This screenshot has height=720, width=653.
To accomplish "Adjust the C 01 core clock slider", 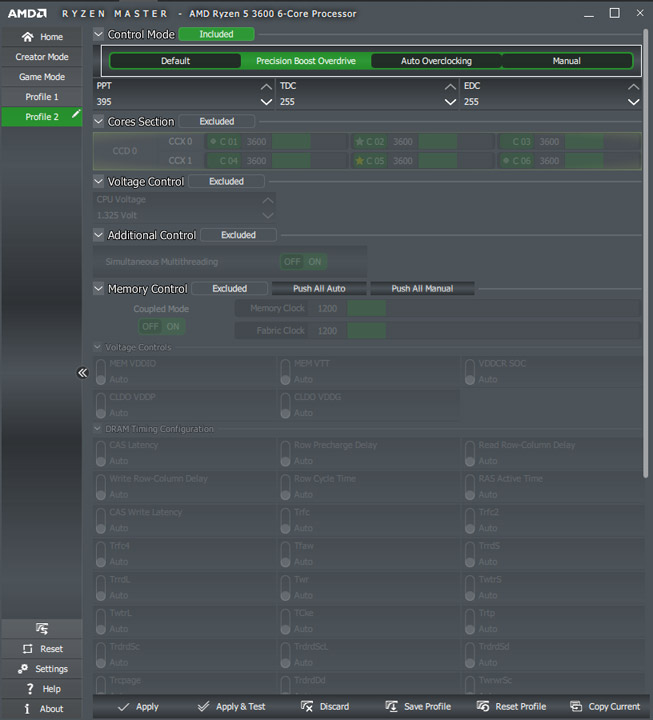I will [x=310, y=141].
